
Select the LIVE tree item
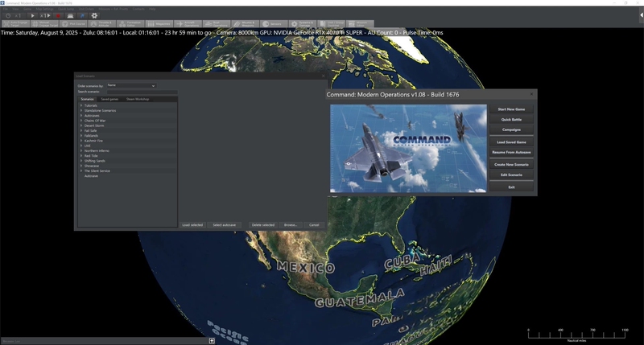[x=88, y=146]
